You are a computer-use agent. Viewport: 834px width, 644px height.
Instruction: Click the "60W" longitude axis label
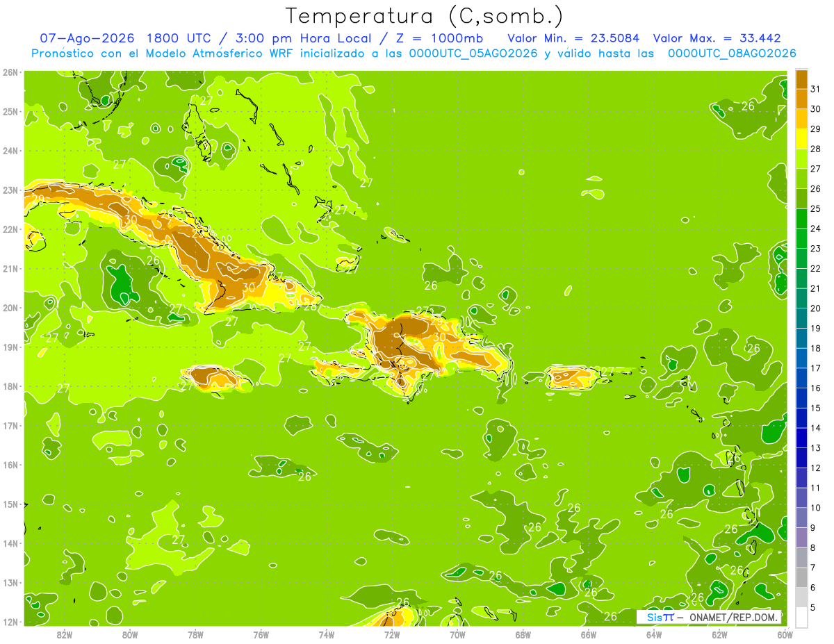785,634
